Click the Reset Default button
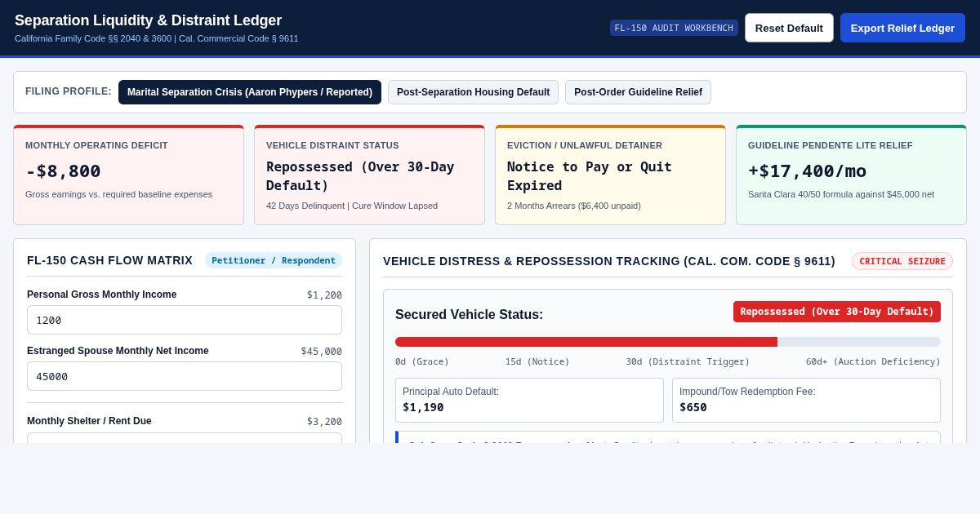 (789, 28)
